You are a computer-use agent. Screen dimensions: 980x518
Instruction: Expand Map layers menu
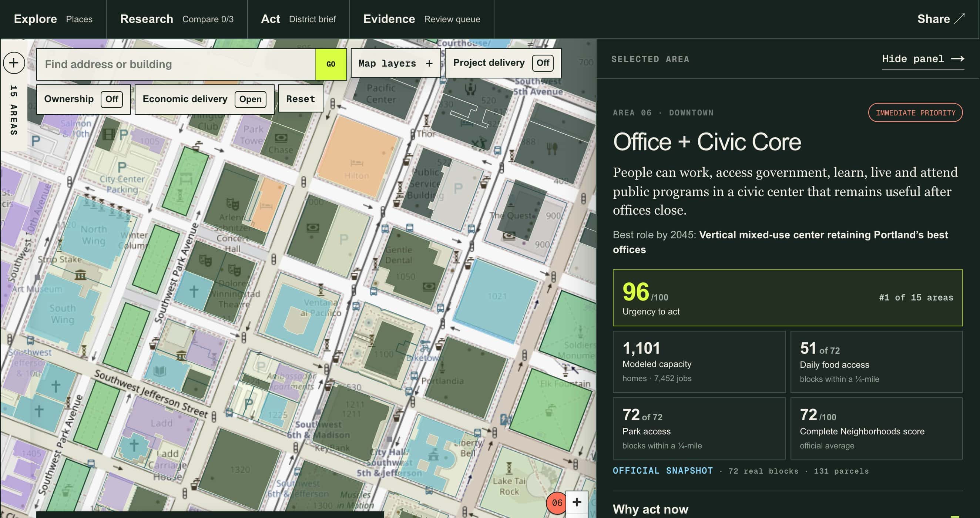396,63
